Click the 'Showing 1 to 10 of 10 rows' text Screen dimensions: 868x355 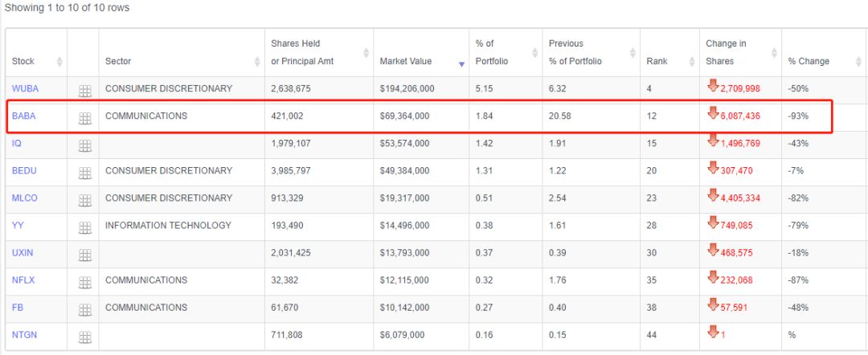click(x=67, y=8)
